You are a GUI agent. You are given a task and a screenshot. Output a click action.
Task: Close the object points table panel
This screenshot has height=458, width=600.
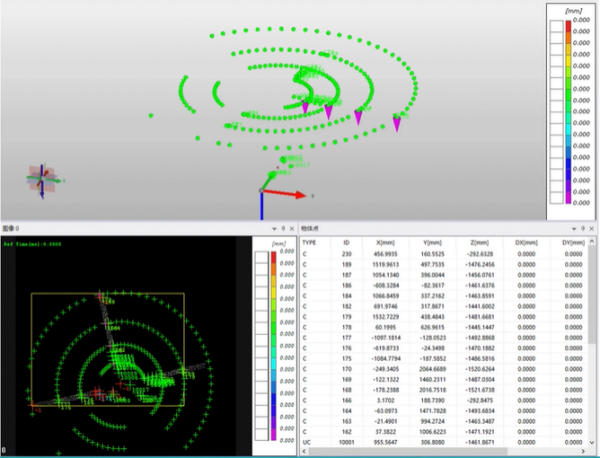pyautogui.click(x=592, y=228)
